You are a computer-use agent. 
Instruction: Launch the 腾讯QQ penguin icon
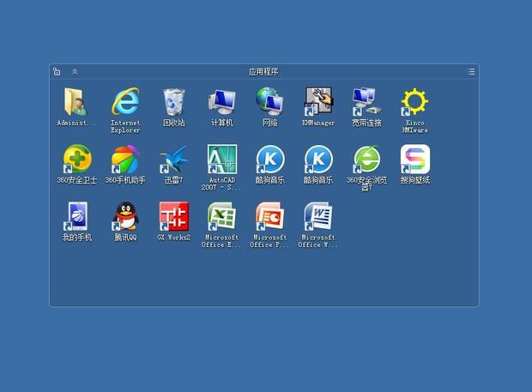point(125,216)
